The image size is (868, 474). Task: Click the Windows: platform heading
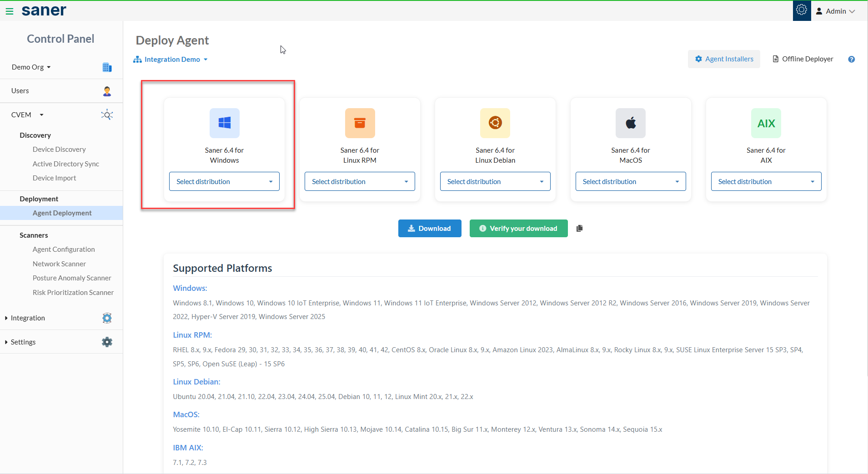(x=190, y=288)
